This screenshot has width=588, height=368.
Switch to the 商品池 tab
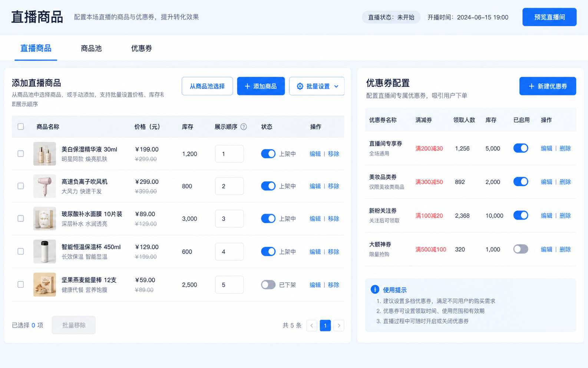[x=91, y=49]
